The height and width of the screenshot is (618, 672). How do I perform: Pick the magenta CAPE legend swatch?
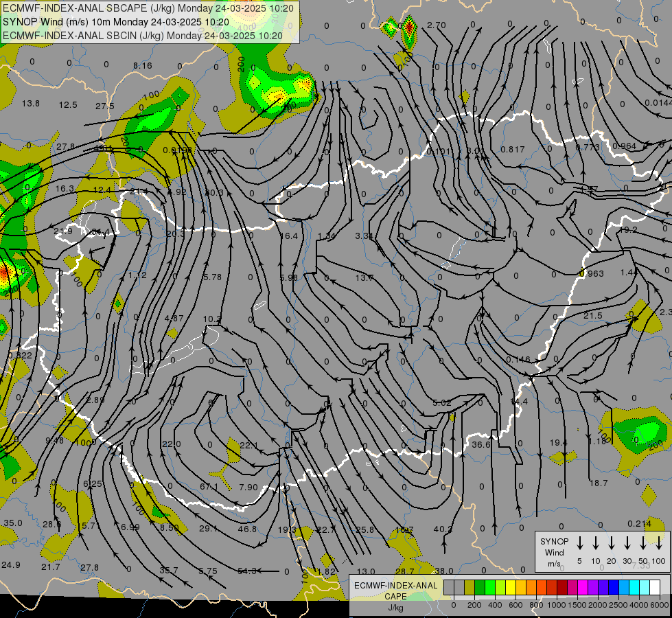[x=583, y=588]
